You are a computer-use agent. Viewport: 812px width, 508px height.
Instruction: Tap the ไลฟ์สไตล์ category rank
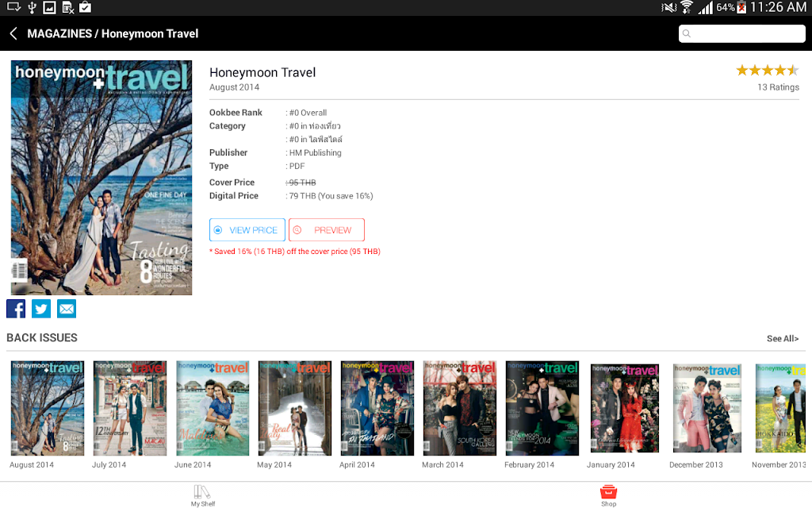[316, 139]
